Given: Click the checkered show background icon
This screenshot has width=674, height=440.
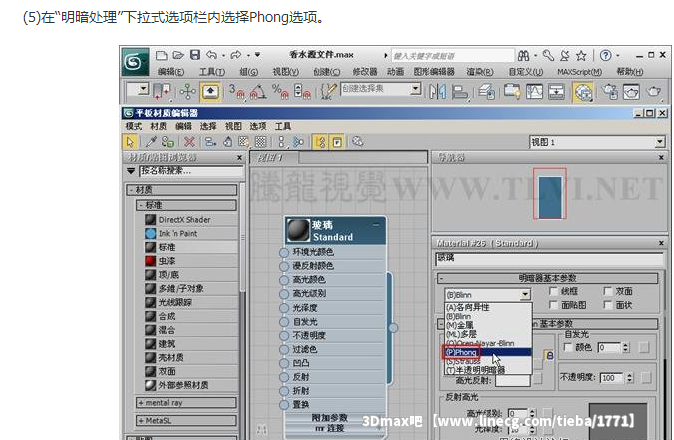Looking at the screenshot, I should [x=261, y=142].
